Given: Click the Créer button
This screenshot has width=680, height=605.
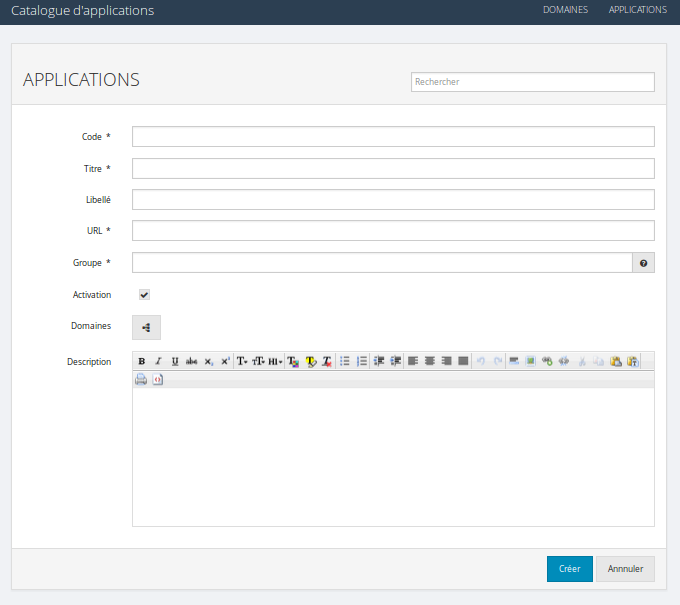Looking at the screenshot, I should (569, 569).
